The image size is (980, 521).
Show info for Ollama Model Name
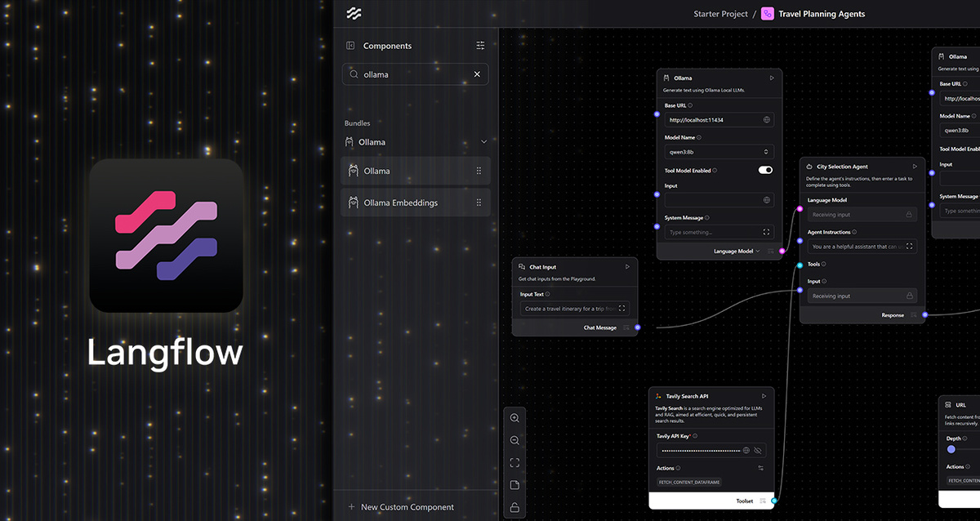coord(699,137)
